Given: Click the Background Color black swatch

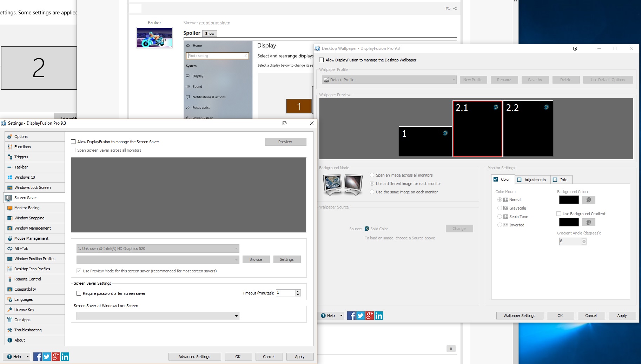Looking at the screenshot, I should [569, 200].
